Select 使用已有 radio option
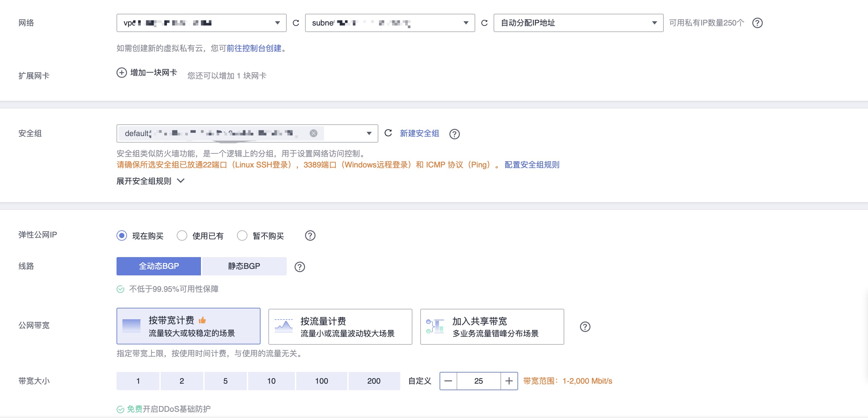868x418 pixels. pyautogui.click(x=182, y=235)
